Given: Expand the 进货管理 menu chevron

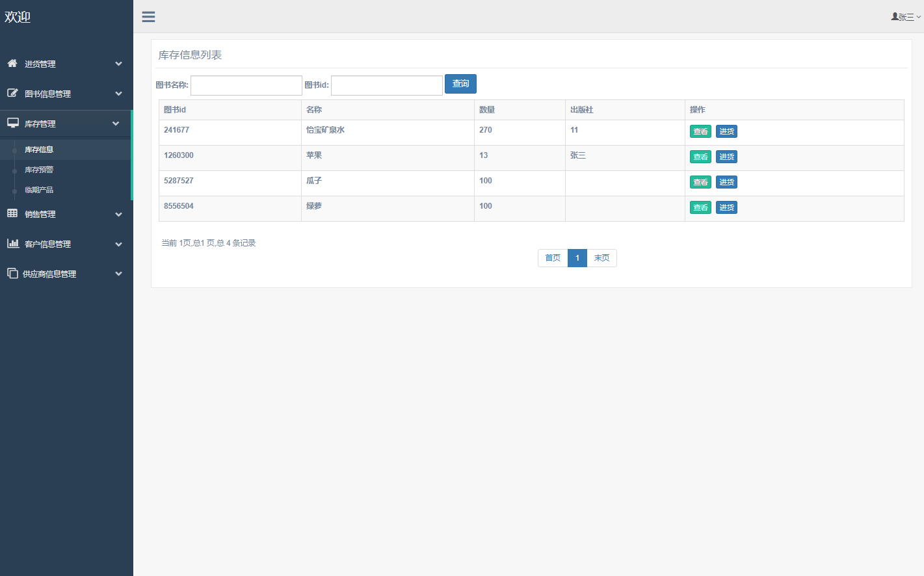Looking at the screenshot, I should point(118,64).
